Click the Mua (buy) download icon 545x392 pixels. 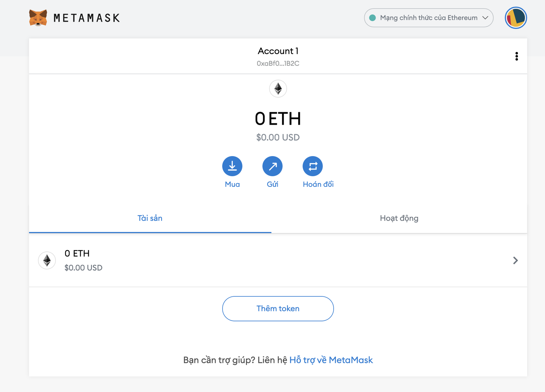point(232,166)
